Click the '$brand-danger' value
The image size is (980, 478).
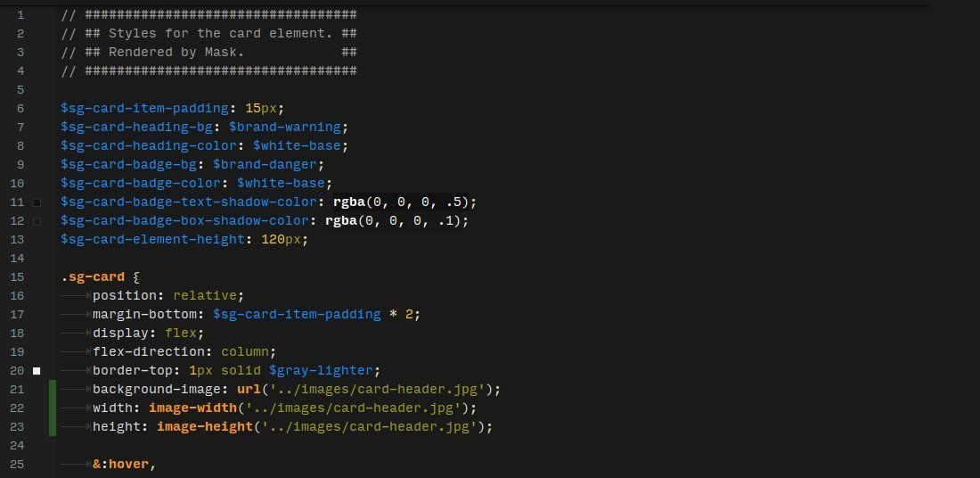click(265, 165)
